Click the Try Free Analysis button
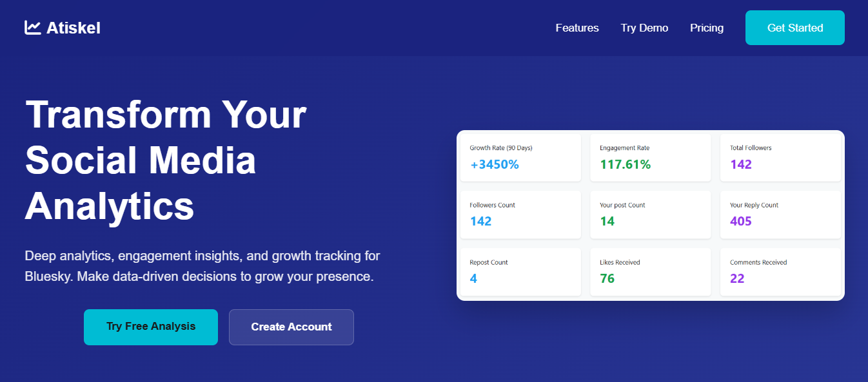The height and width of the screenshot is (382, 868). [x=150, y=327]
